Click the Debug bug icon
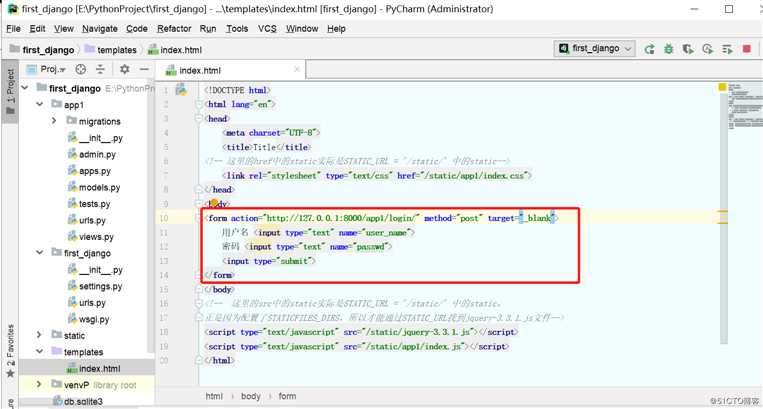Image resolution: width=763 pixels, height=409 pixels. (x=669, y=49)
